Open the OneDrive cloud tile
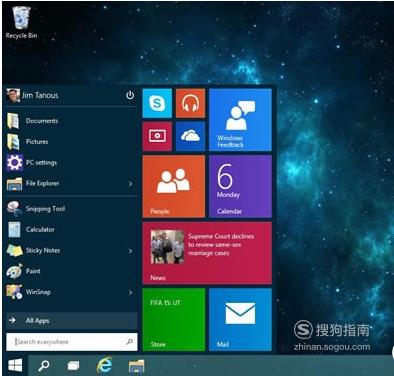The image size is (394, 376). [190, 136]
